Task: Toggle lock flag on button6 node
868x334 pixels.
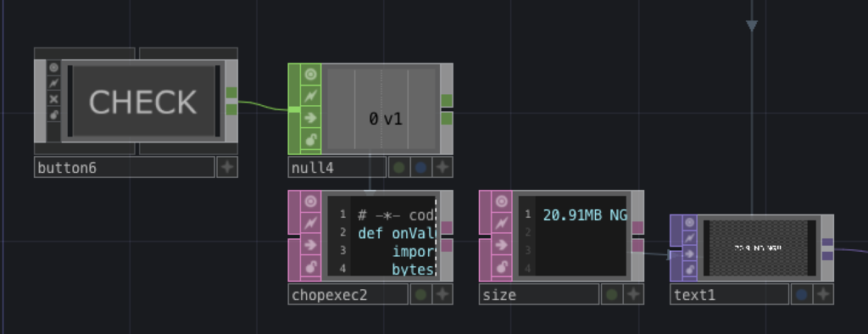Action: (53, 114)
